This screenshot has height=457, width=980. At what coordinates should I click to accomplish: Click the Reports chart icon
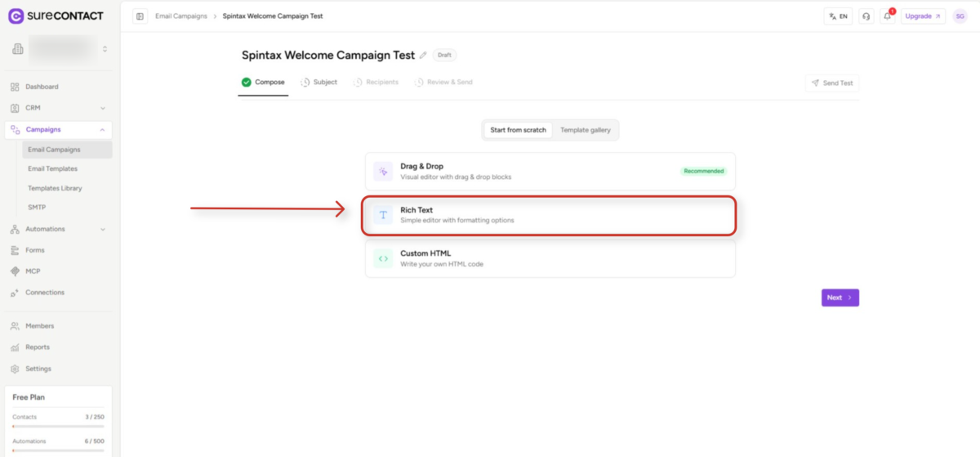(x=15, y=347)
